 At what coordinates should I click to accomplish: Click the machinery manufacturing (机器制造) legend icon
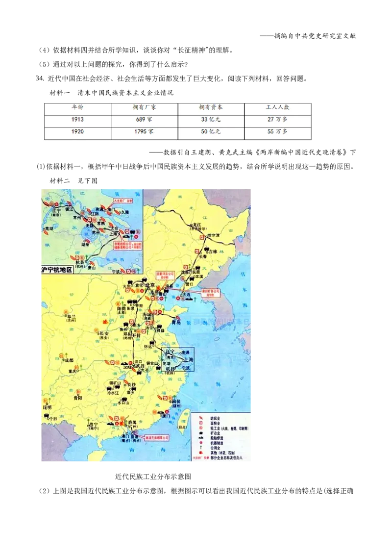(200, 442)
